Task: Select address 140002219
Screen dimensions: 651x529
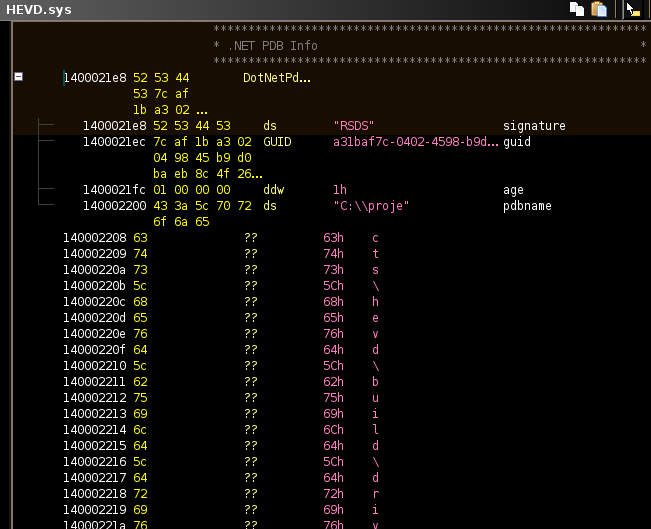Action: 95,509
